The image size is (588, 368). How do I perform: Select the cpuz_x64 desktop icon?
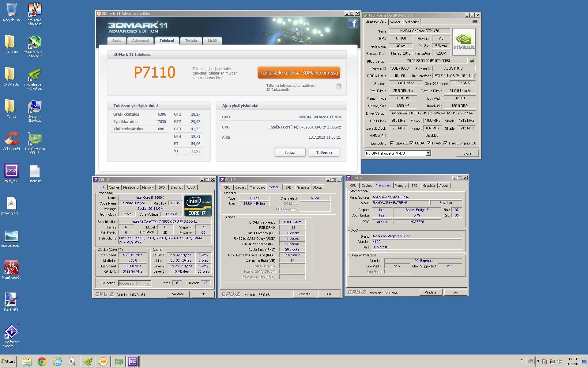tap(11, 173)
